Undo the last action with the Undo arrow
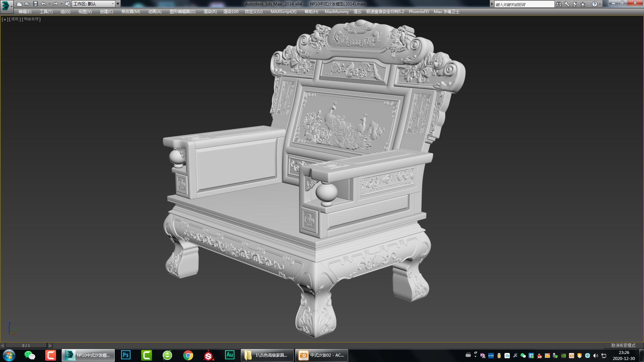Screen dimensions: 644x362 click(43, 4)
